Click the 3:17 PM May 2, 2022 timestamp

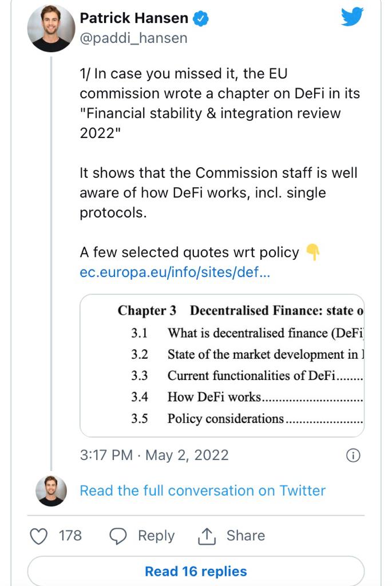(154, 456)
